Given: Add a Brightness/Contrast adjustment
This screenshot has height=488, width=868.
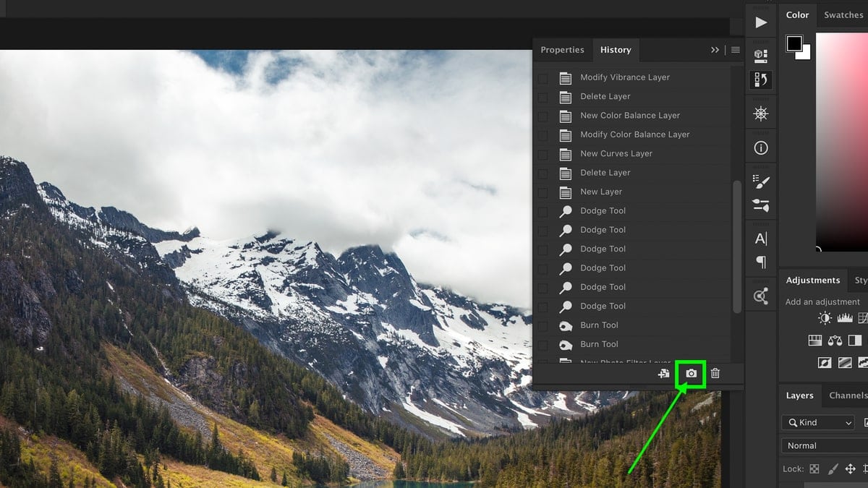Looking at the screenshot, I should pyautogui.click(x=825, y=318).
